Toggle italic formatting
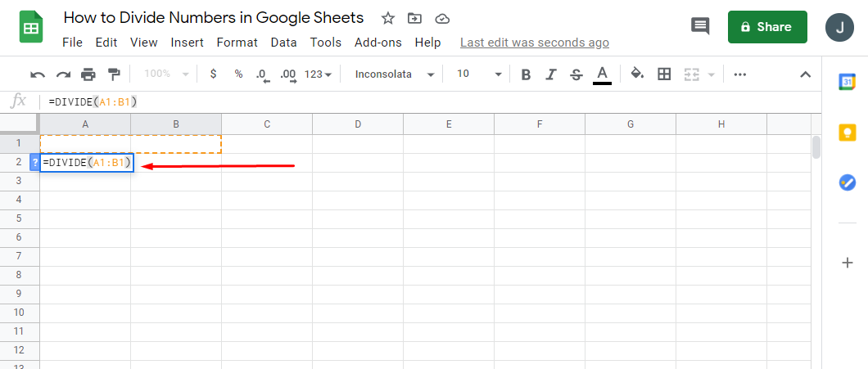Screen dimensions: 868x369 coord(551,74)
